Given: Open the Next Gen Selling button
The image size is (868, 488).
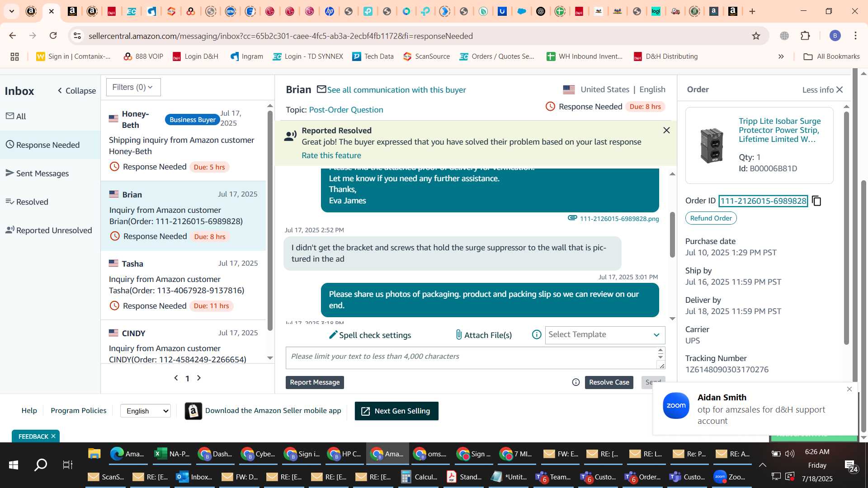Looking at the screenshot, I should (396, 411).
